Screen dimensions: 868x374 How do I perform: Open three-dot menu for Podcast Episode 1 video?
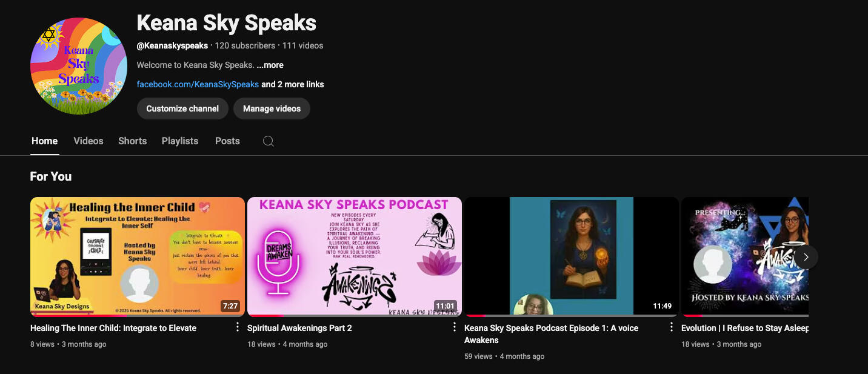pos(672,327)
